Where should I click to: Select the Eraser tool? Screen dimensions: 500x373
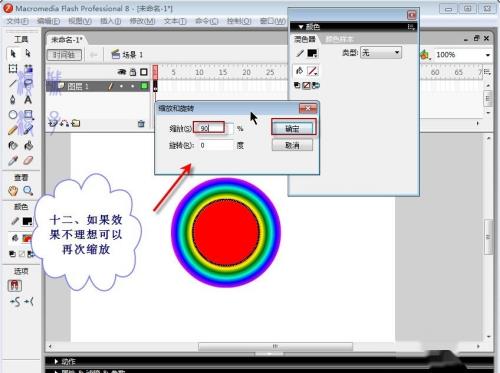click(x=28, y=161)
